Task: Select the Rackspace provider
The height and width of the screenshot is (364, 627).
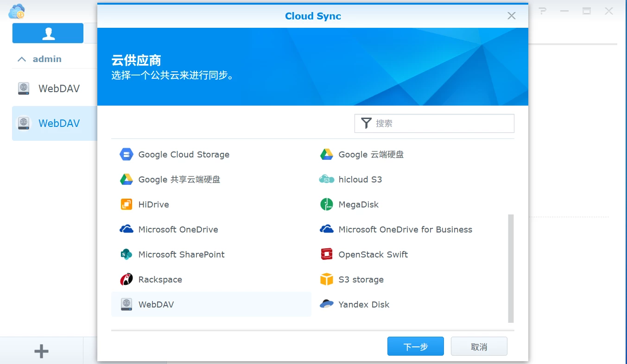Action: click(159, 279)
